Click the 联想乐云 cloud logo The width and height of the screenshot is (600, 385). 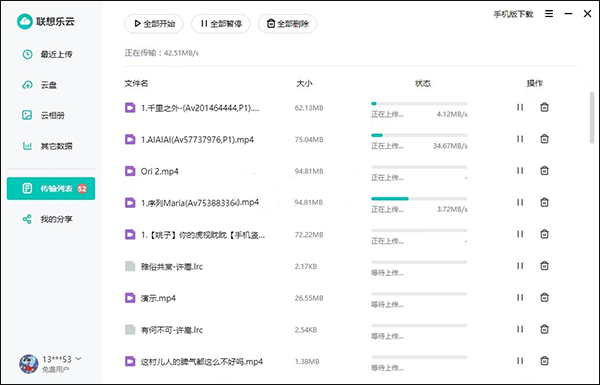tap(24, 21)
